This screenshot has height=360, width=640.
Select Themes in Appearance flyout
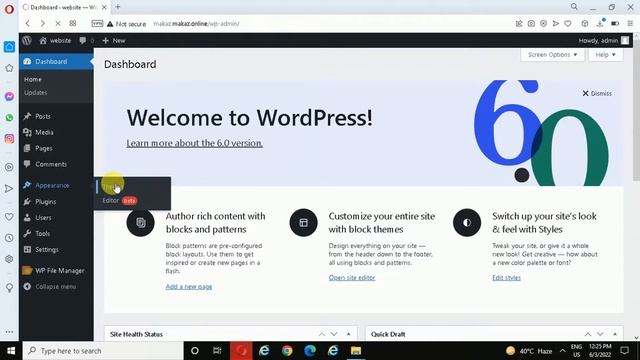click(x=113, y=187)
